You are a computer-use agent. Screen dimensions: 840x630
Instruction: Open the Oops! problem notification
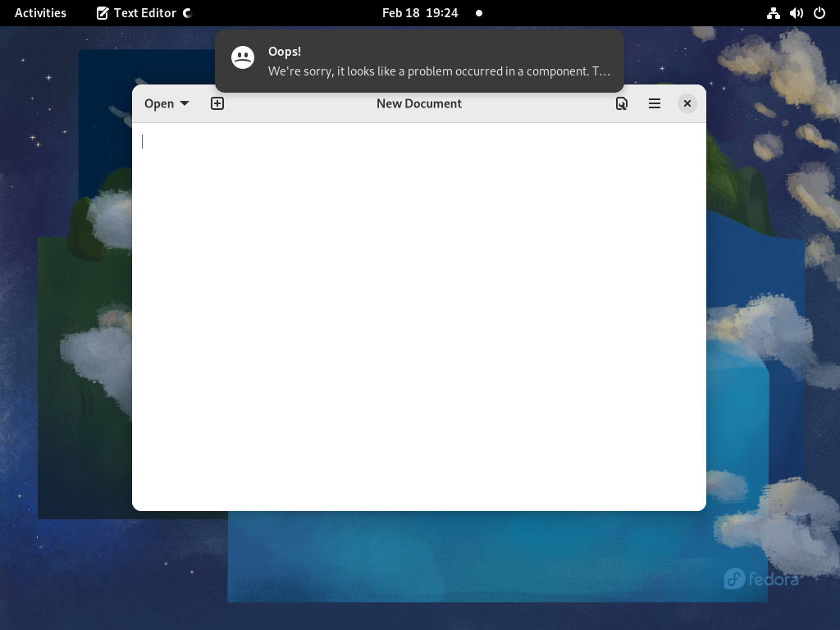click(x=419, y=61)
